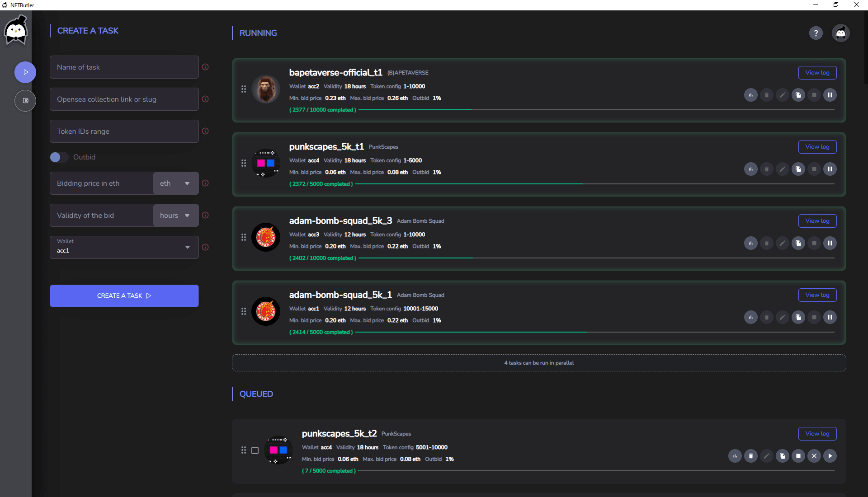Screen dimensions: 868x497
Task: Open the Wallet acc1 dropdown
Action: point(124,247)
